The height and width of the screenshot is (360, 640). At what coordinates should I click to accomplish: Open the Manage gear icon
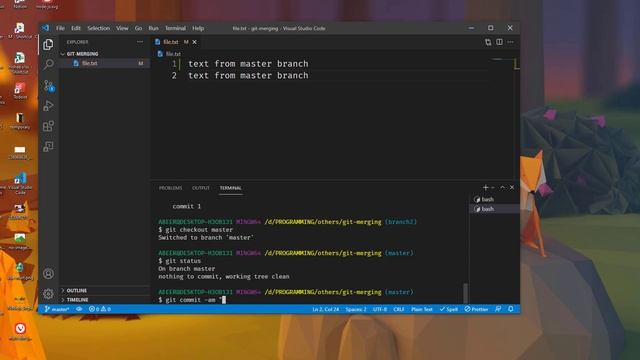pos(48,293)
